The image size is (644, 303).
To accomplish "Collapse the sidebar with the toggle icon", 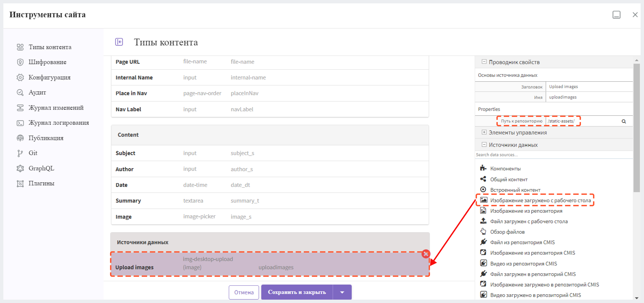I will pyautogui.click(x=119, y=42).
